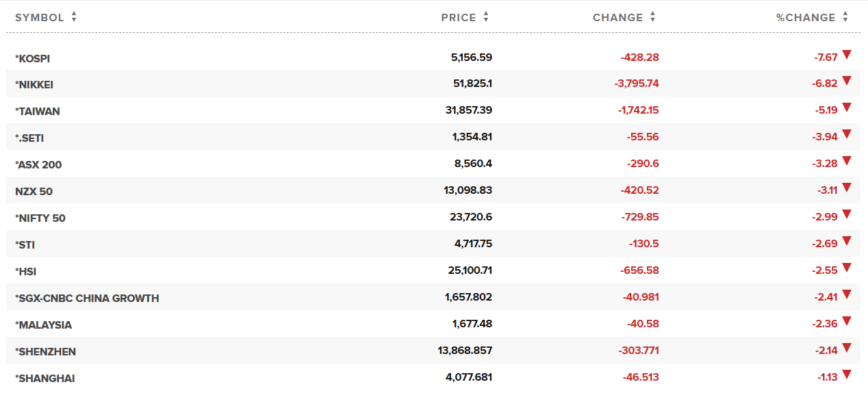Open the *SHENZHEN index link
The width and height of the screenshot is (868, 404).
click(45, 352)
